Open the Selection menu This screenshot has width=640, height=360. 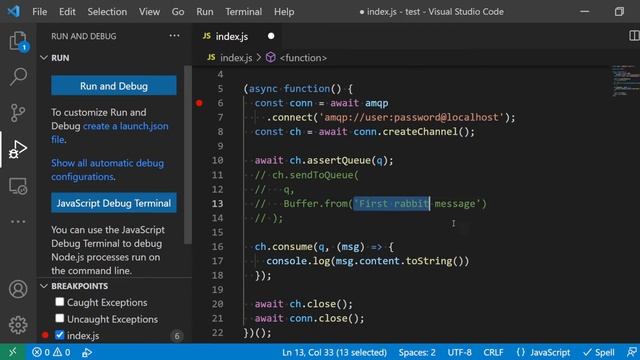[107, 12]
